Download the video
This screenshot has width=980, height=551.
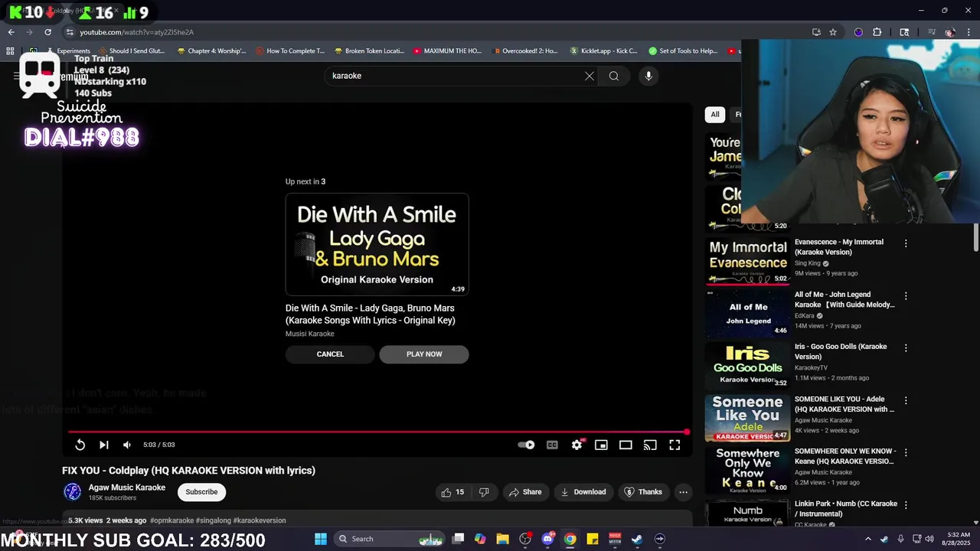(583, 492)
